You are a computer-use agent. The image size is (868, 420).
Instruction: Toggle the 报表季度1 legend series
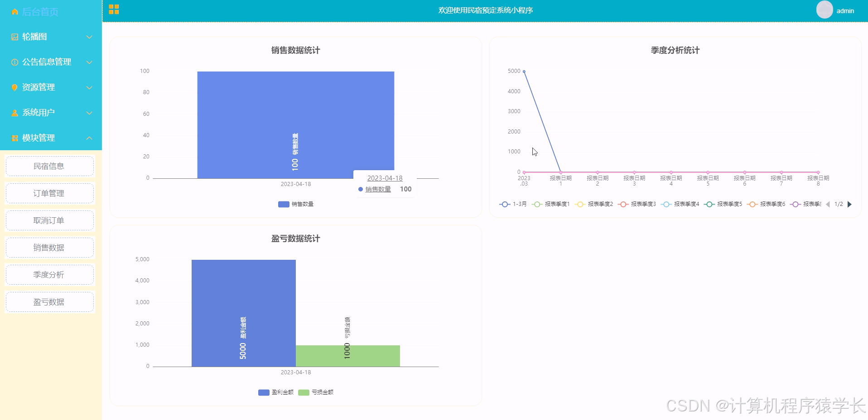click(x=550, y=204)
